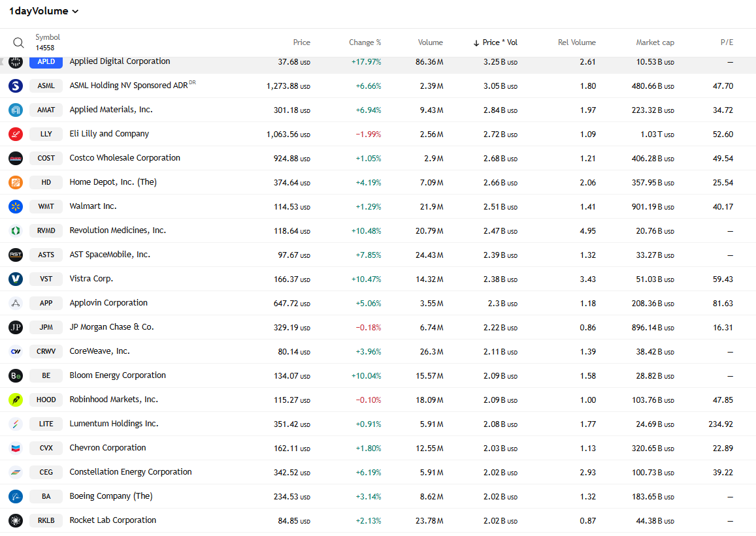Click the Eli Lilly and Company name

[x=109, y=133]
